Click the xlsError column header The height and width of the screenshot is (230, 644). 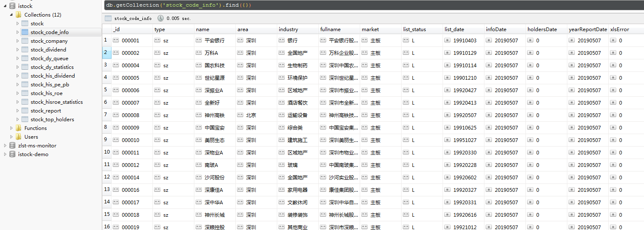tap(626, 29)
